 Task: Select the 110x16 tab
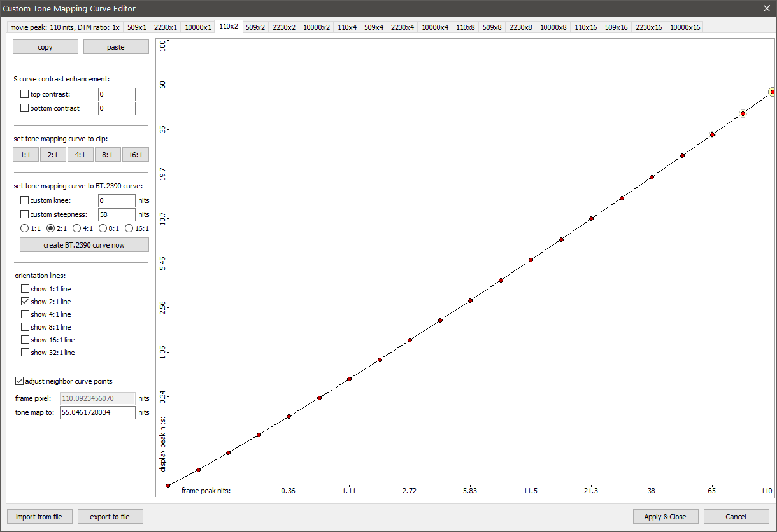(x=586, y=27)
